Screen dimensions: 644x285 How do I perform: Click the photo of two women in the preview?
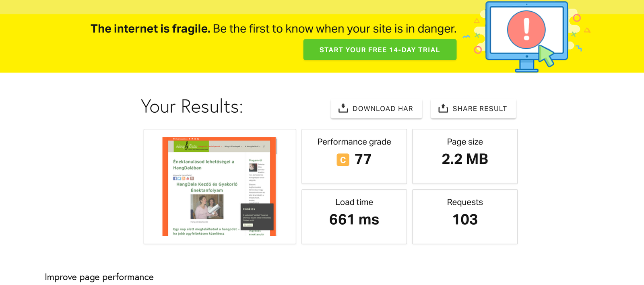coord(207,207)
